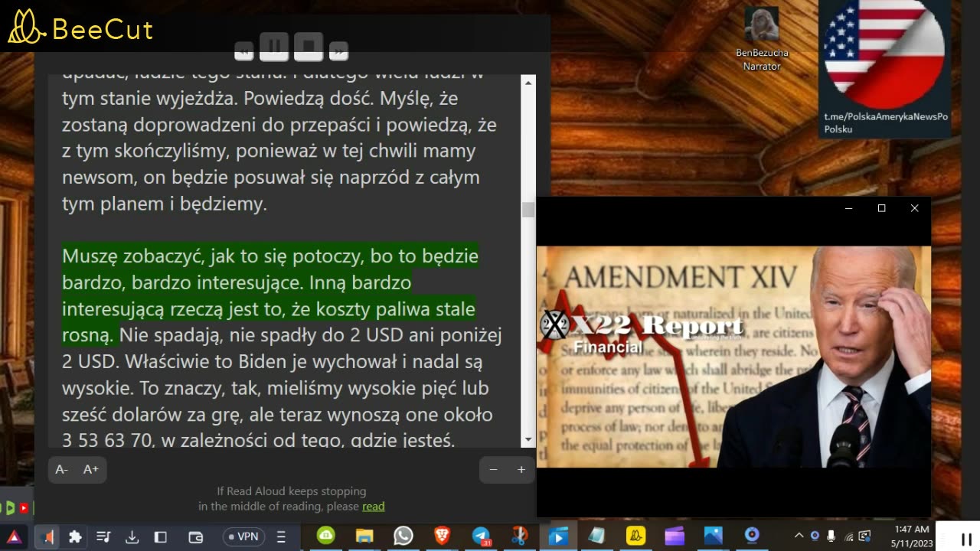Click the minus button to shrink the reading panel
Image resolution: width=980 pixels, height=551 pixels.
(x=494, y=470)
